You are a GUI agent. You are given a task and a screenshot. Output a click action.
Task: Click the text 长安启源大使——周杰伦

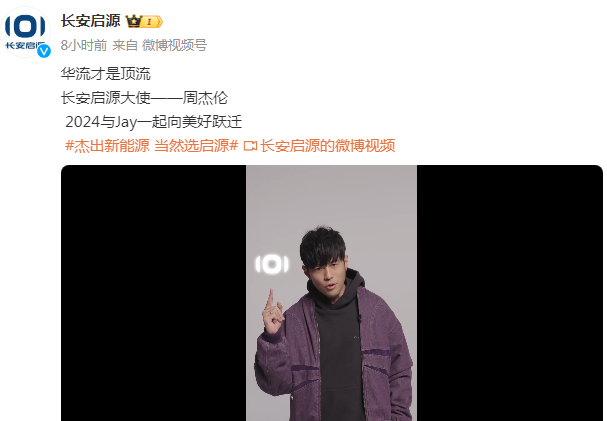tap(144, 98)
